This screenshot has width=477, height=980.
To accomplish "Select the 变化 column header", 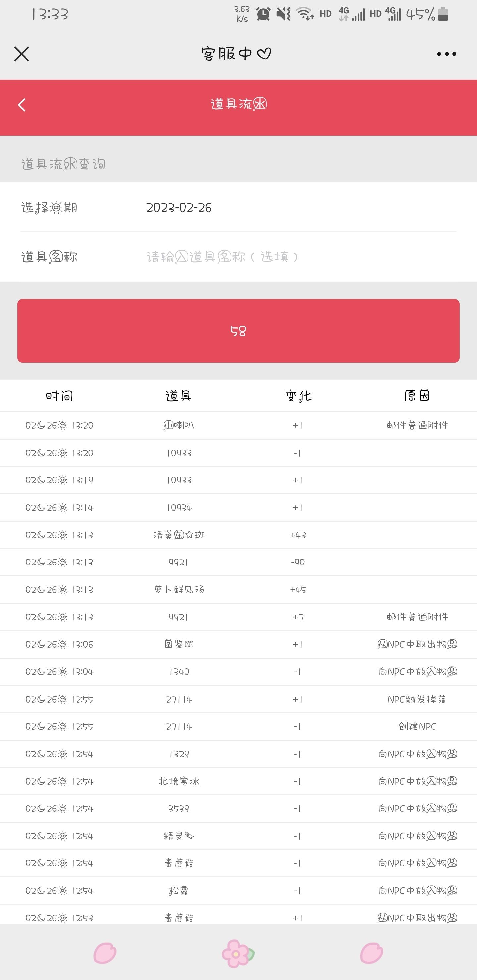I will click(298, 396).
